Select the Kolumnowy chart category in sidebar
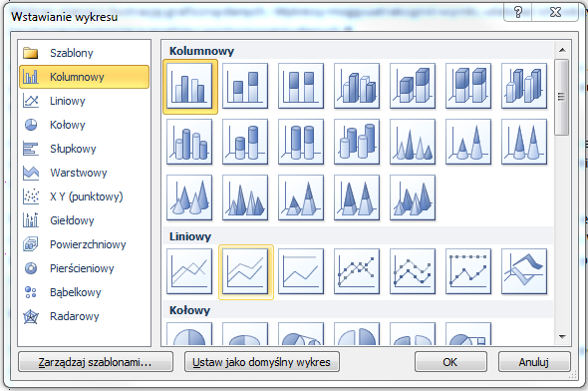The width and height of the screenshot is (588, 391). click(84, 77)
